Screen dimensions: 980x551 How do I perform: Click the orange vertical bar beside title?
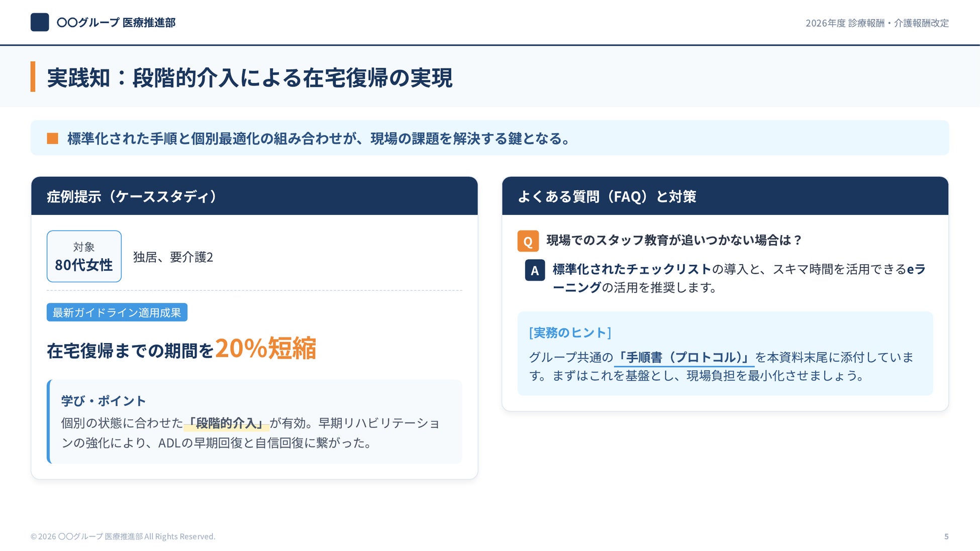point(33,77)
